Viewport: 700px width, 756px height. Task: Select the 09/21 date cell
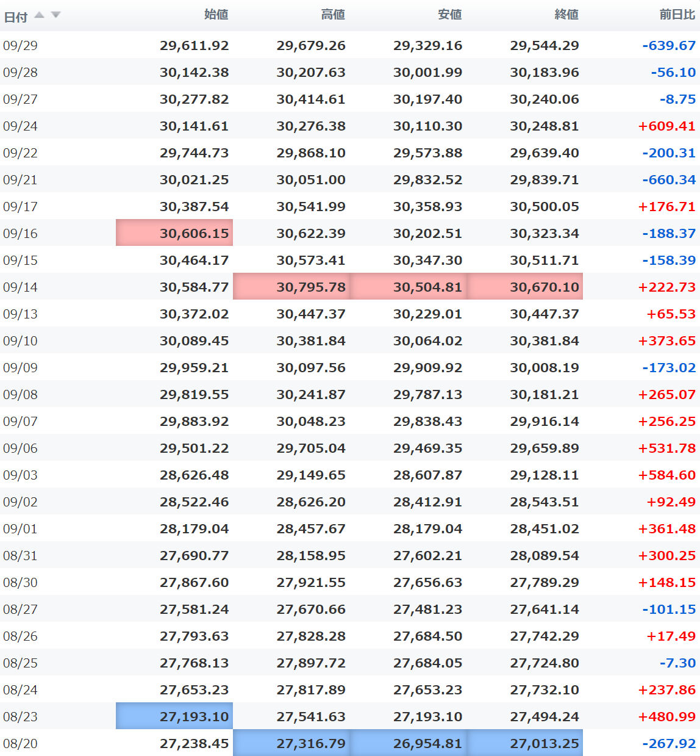(x=20, y=179)
